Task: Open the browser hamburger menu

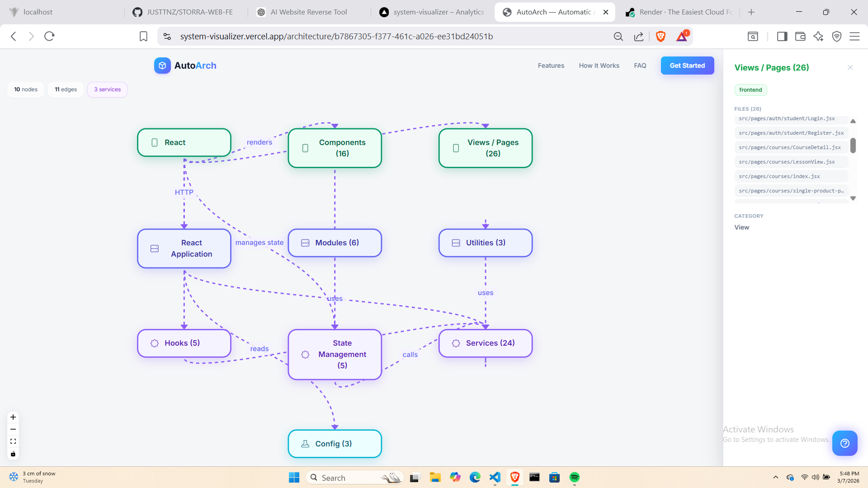Action: pyautogui.click(x=854, y=37)
